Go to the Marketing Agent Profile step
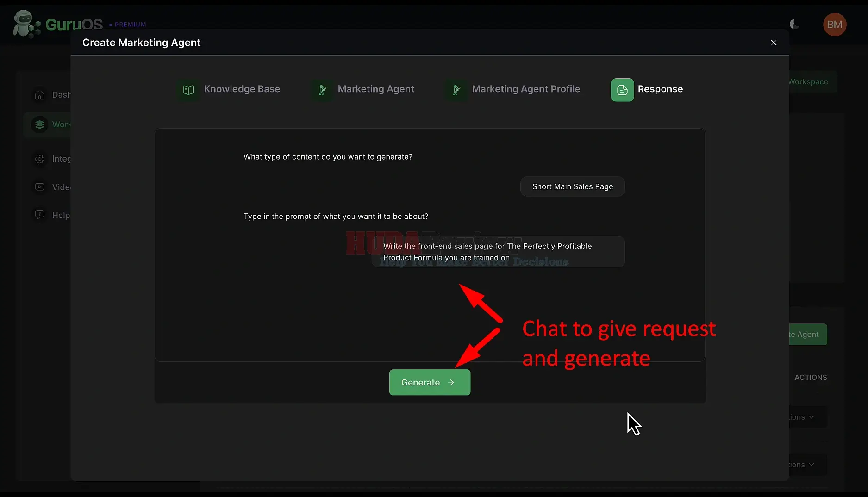The width and height of the screenshot is (868, 497). [525, 89]
